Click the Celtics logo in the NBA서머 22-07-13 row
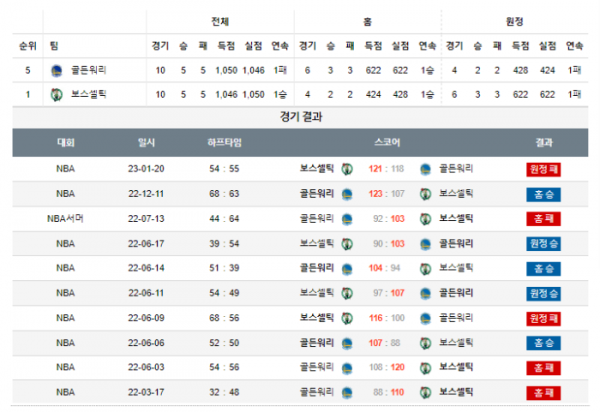The width and height of the screenshot is (600, 412). (425, 219)
